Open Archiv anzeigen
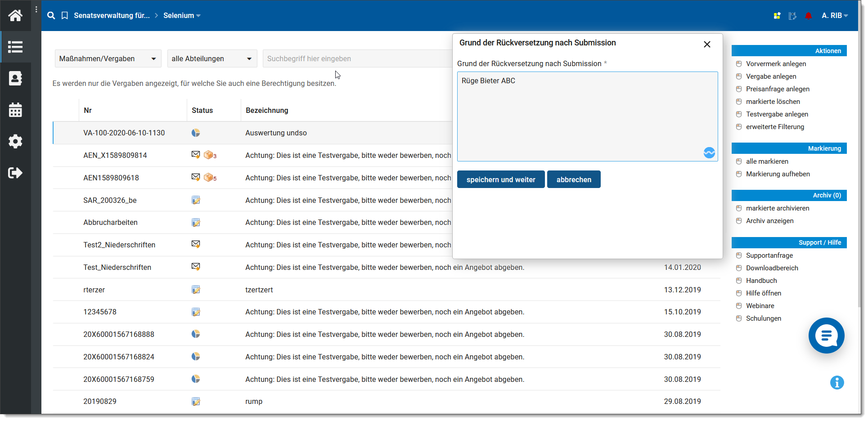Image resolution: width=868 pixels, height=421 pixels. 769,221
